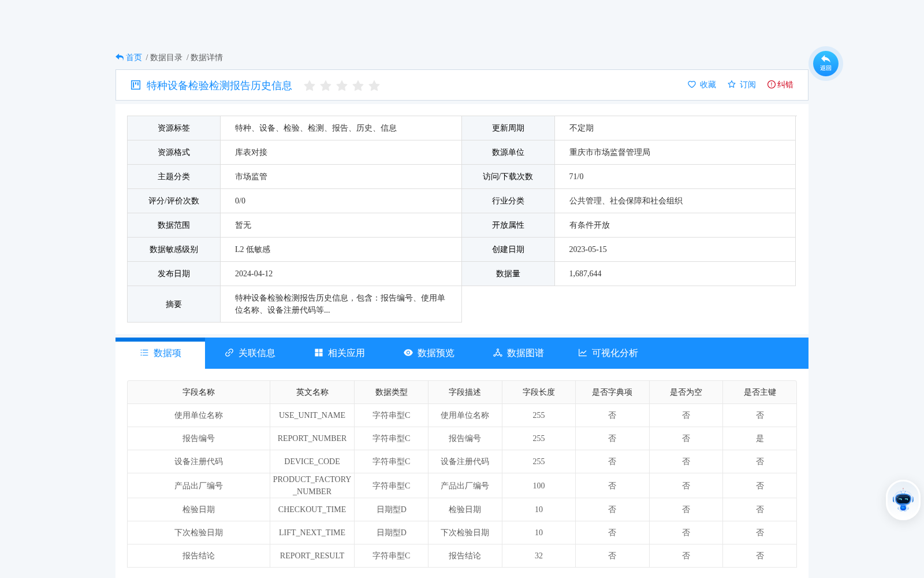Open the robot assistant chat icon

tap(903, 500)
